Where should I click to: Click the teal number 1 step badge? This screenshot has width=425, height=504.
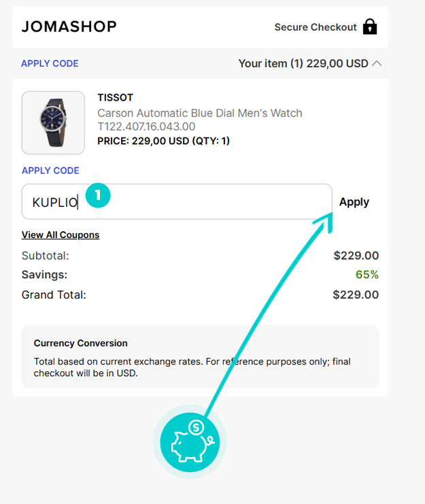98,195
